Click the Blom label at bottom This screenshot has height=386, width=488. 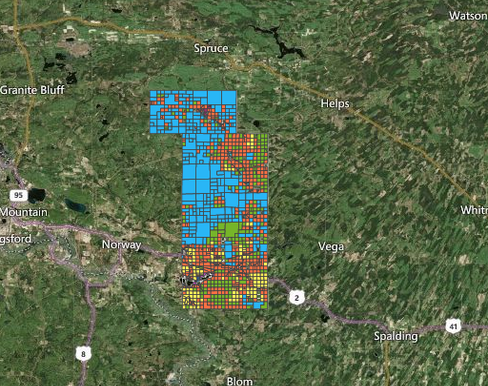point(240,381)
